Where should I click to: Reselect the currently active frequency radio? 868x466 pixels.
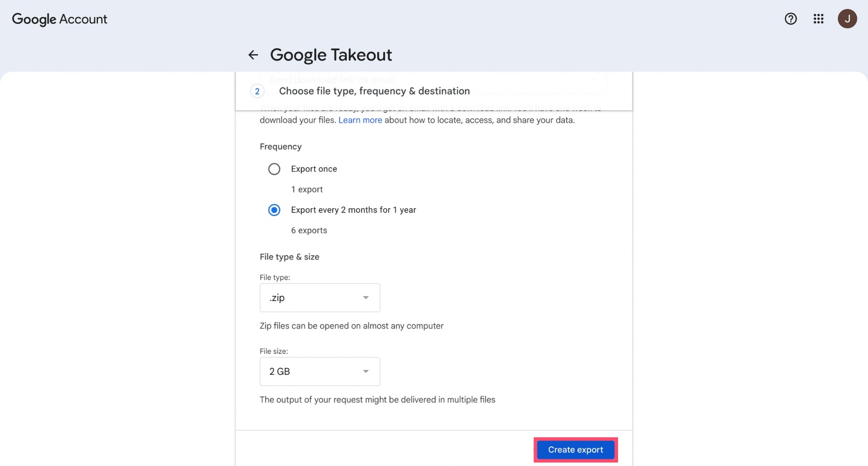pos(274,210)
